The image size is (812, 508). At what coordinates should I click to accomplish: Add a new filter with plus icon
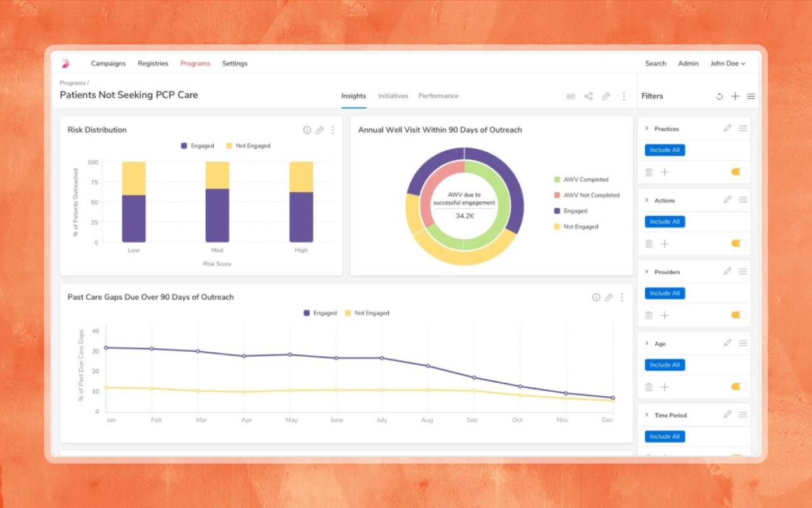coord(735,97)
